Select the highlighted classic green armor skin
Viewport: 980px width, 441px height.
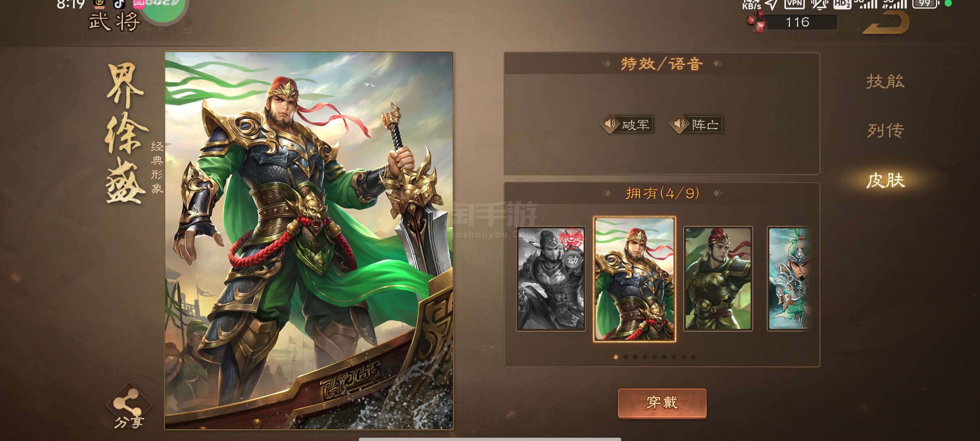click(x=635, y=279)
